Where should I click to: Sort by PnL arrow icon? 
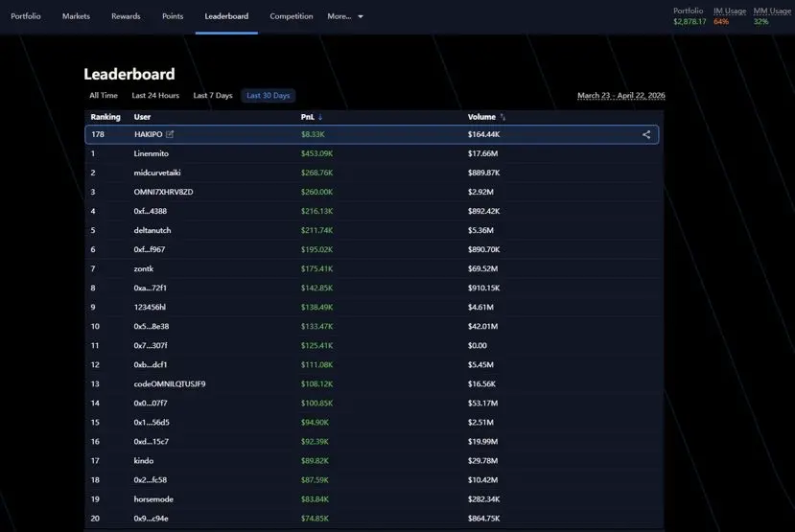click(320, 117)
